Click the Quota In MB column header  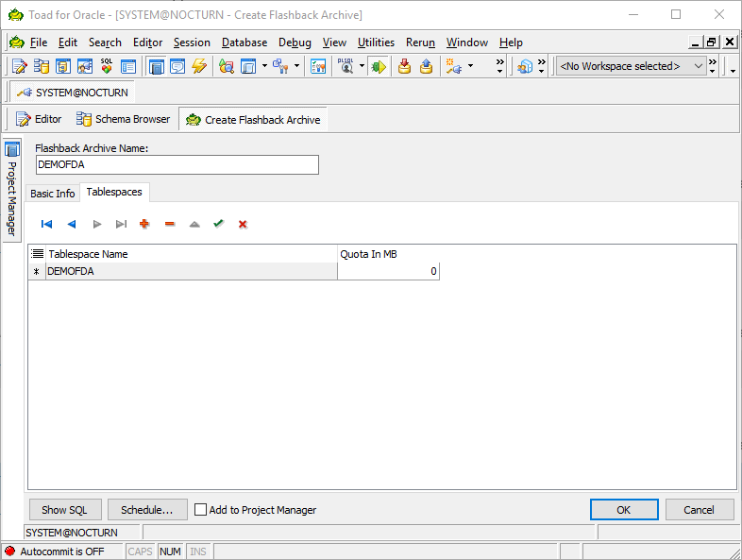[388, 254]
